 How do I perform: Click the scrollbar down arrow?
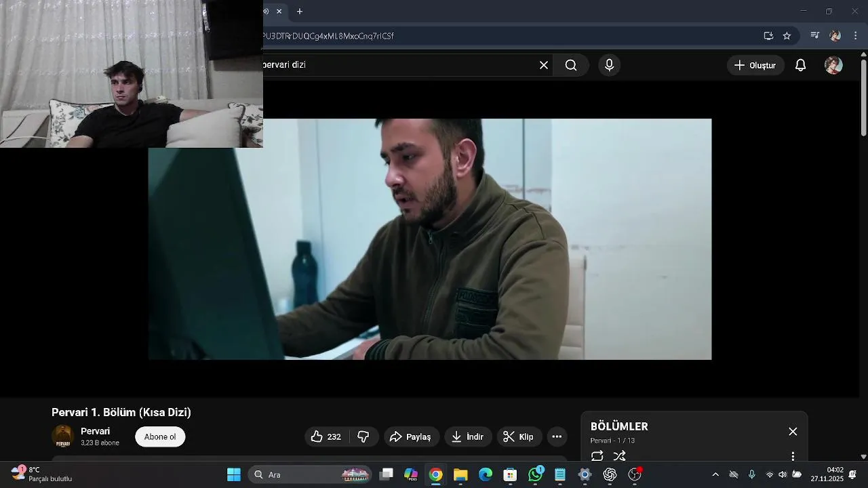863,457
